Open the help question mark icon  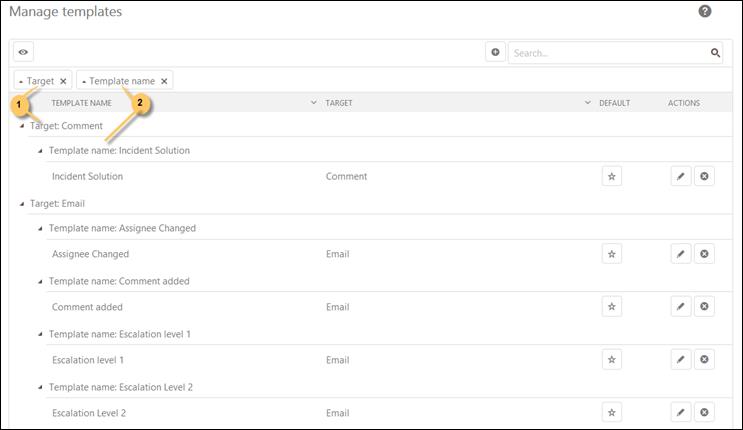click(x=704, y=11)
